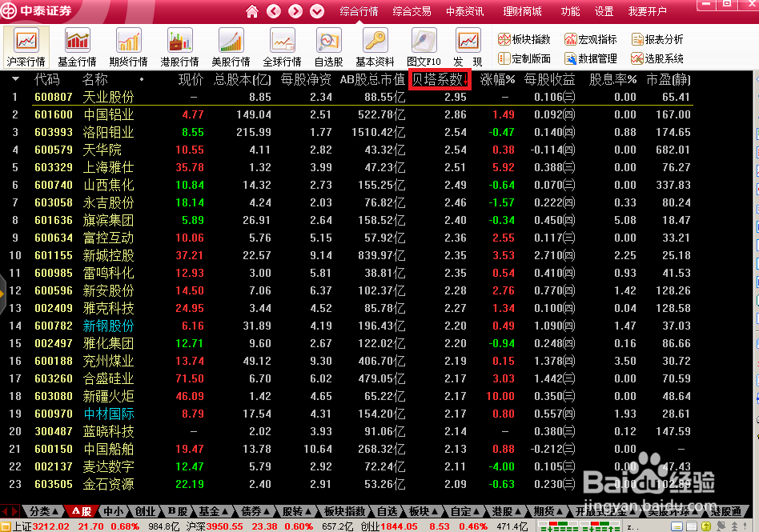Expand the 港股▲ bottom tab menu
The height and width of the screenshot is (532, 759).
(507, 511)
